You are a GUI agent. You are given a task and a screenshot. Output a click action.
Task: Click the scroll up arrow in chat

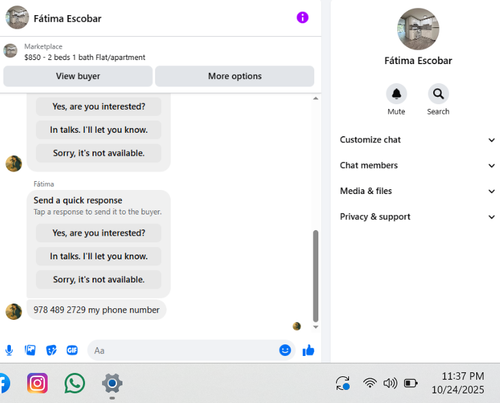pyautogui.click(x=315, y=98)
